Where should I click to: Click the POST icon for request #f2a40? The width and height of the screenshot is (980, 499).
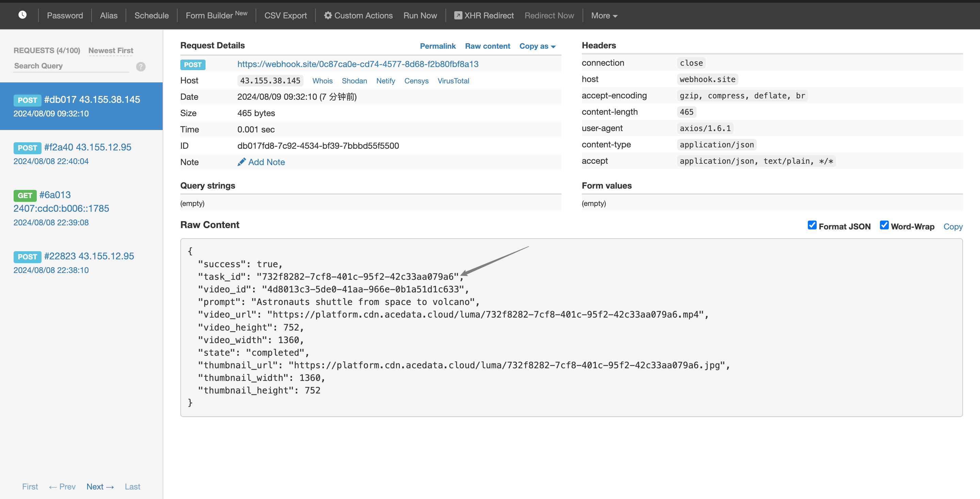[x=27, y=147]
